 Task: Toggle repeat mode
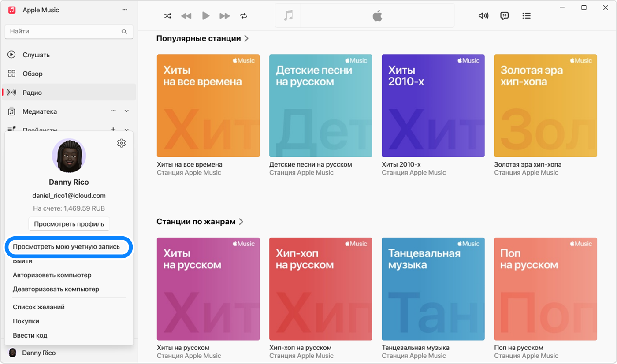pyautogui.click(x=244, y=16)
